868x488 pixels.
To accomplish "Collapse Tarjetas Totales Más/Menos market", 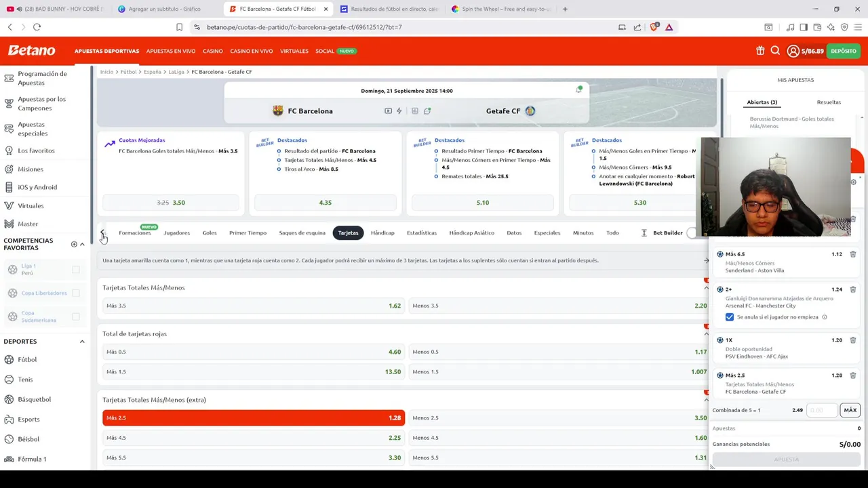I will (x=706, y=288).
